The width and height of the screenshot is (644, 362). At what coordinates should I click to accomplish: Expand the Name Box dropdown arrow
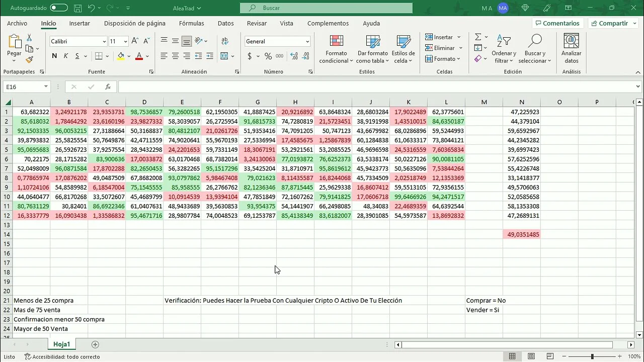coord(46,87)
